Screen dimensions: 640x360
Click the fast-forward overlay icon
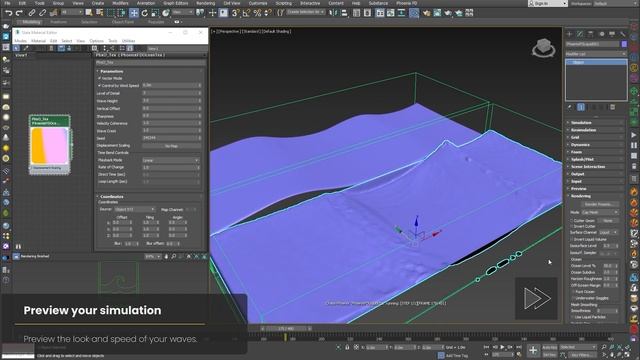coord(536,298)
